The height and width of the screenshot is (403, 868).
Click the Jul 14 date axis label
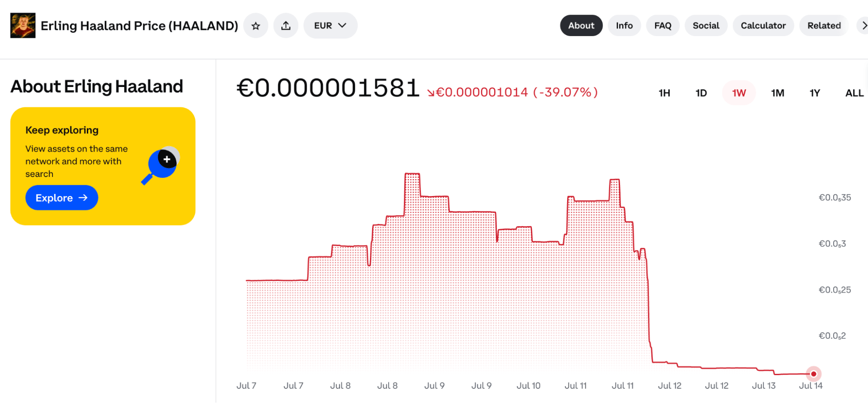click(x=811, y=386)
